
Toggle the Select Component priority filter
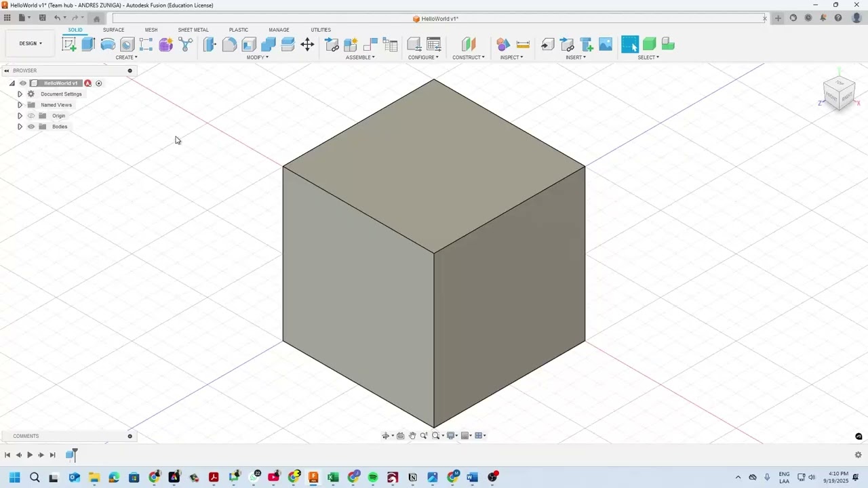668,45
